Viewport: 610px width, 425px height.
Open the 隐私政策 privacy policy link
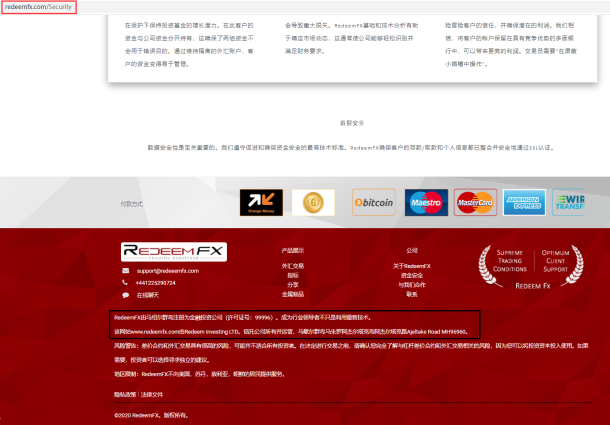(x=125, y=395)
